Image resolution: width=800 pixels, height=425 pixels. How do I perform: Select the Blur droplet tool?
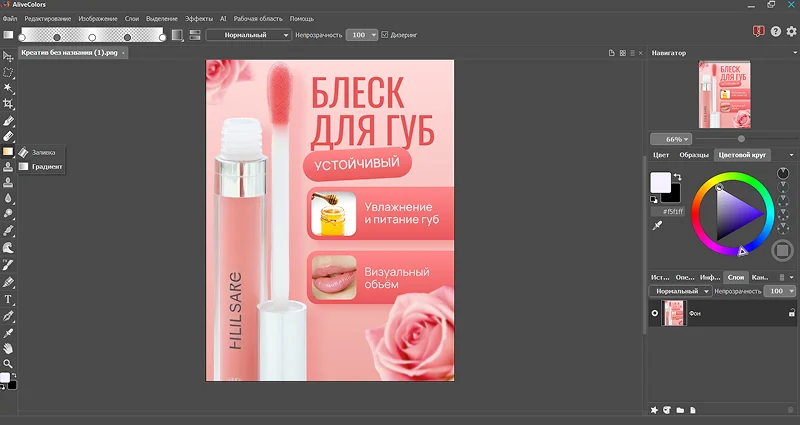tap(8, 198)
